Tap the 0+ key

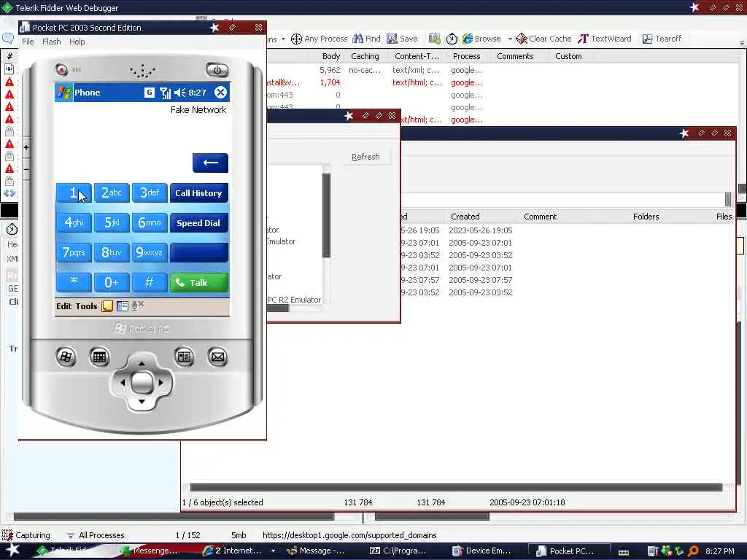tap(112, 282)
